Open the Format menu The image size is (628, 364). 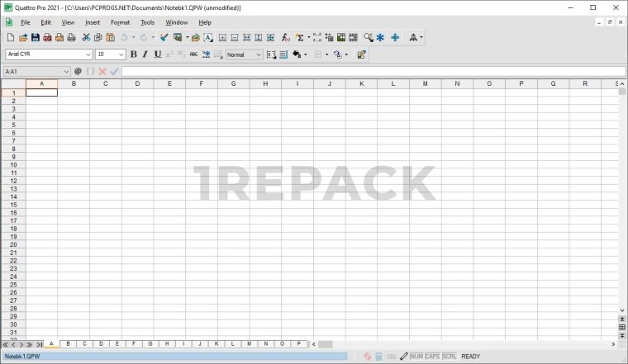[120, 22]
